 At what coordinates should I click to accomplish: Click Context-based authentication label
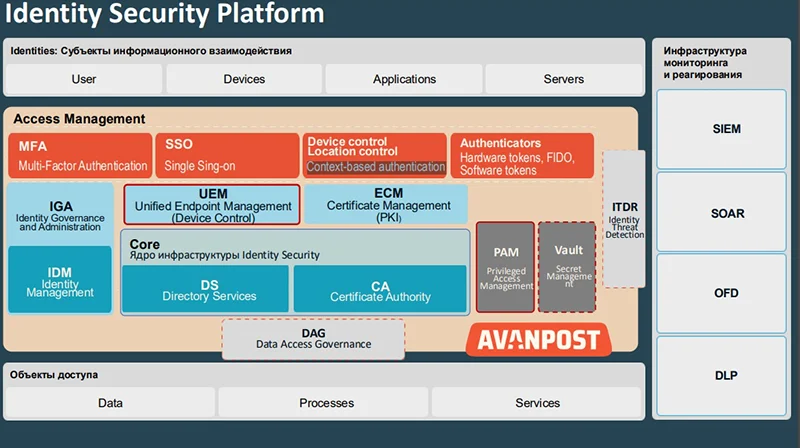tap(375, 168)
